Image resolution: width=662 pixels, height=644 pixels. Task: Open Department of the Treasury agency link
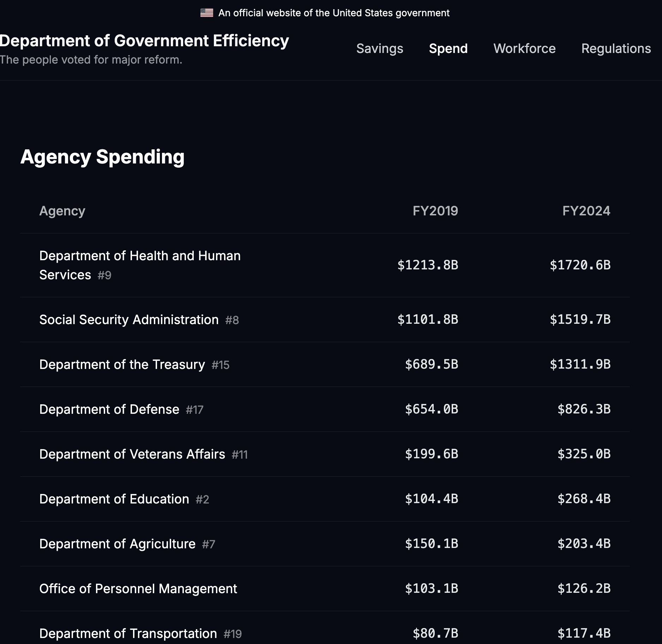pyautogui.click(x=122, y=364)
